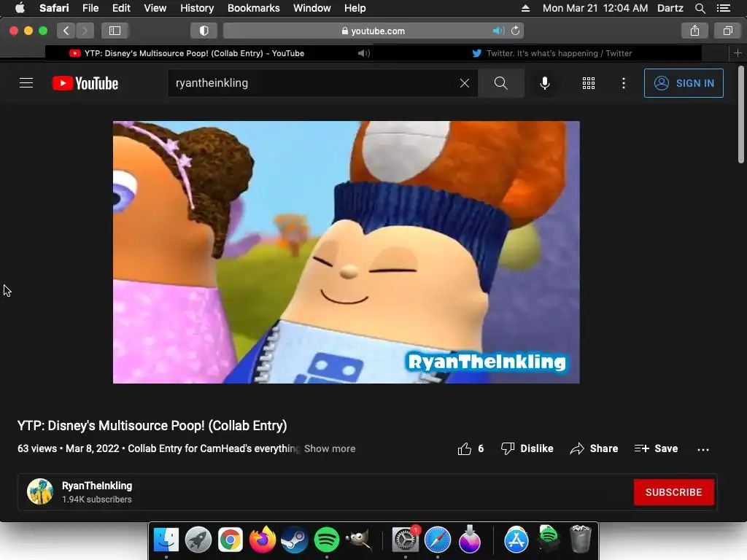Like the video with thumbs up
This screenshot has width=747, height=560.
[x=471, y=448]
